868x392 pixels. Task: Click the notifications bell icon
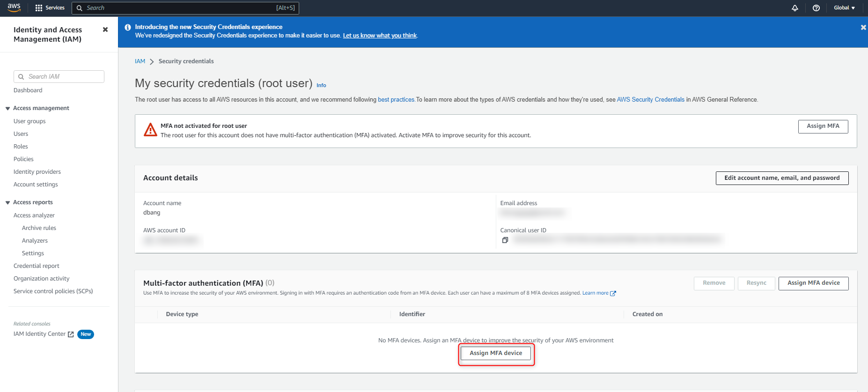click(795, 8)
